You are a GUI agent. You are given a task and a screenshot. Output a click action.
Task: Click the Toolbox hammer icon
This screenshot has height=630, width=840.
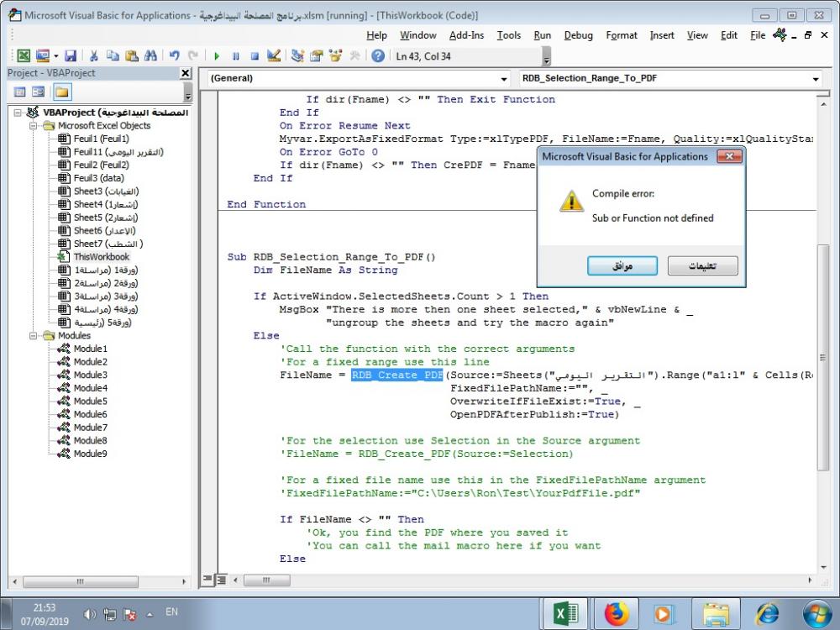pos(354,55)
